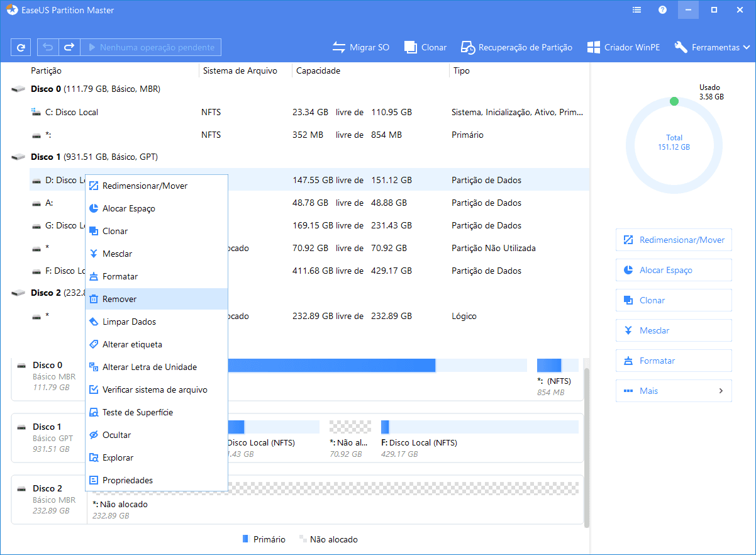This screenshot has width=756, height=555.
Task: Choose Redimensionar/Mover in context menu
Action: click(x=157, y=186)
